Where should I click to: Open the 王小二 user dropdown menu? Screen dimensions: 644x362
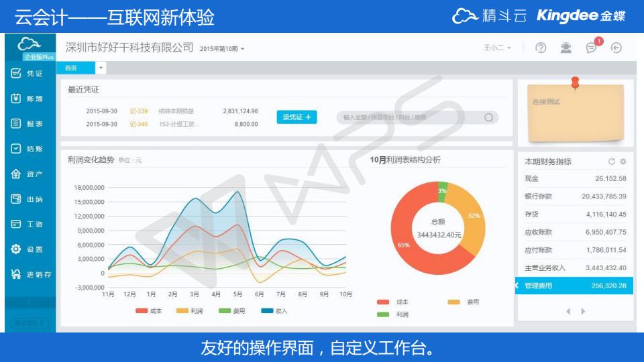498,48
